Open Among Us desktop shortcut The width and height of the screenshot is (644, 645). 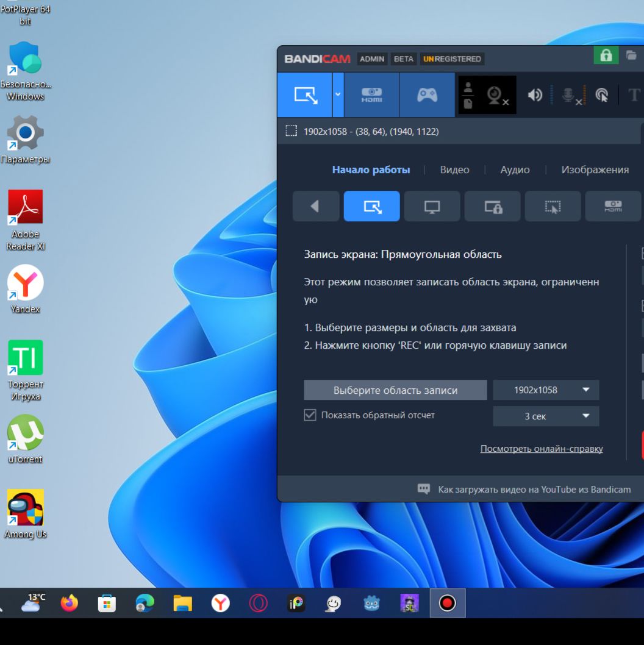pyautogui.click(x=26, y=514)
